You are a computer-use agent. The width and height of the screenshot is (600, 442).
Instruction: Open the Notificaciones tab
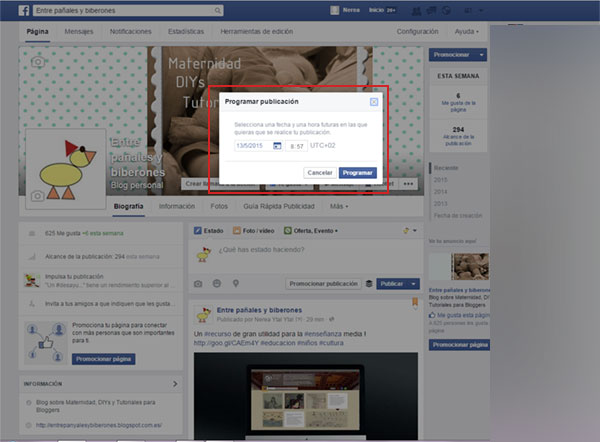coord(130,31)
